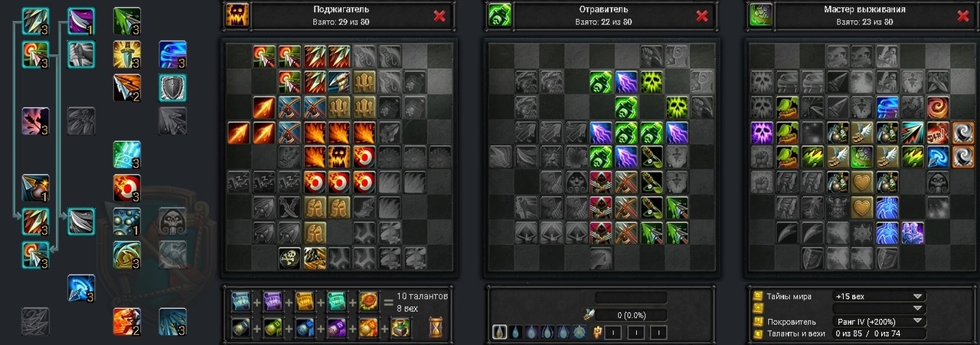980x345 pixels.
Task: Expand the Покровитель Ранг IV dropdown
Action: pos(879,322)
